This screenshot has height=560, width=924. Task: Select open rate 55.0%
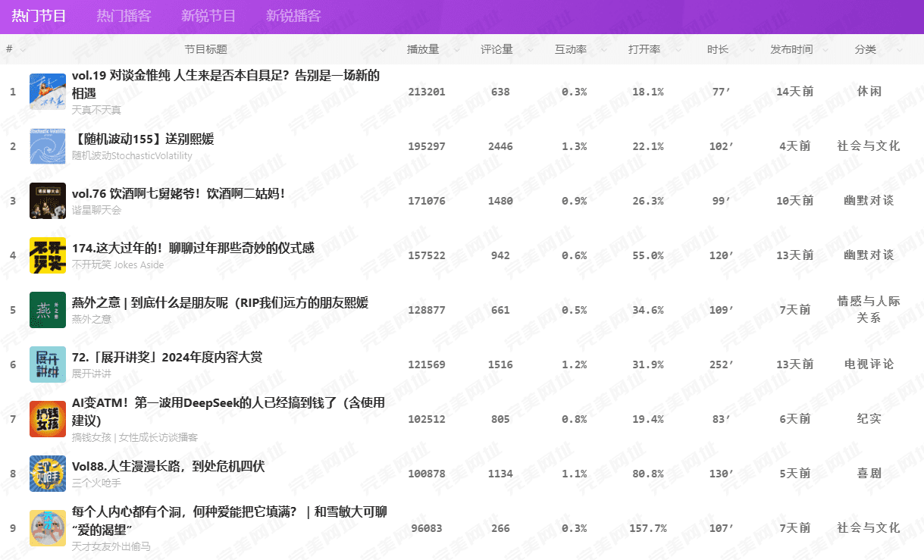coord(648,255)
